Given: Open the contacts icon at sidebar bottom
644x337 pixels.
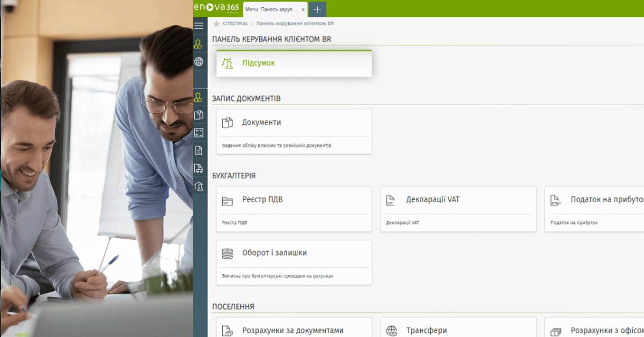Looking at the screenshot, I should coord(199,187).
